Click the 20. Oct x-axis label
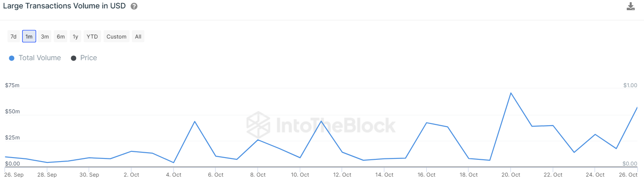The width and height of the screenshot is (644, 185). [511, 175]
